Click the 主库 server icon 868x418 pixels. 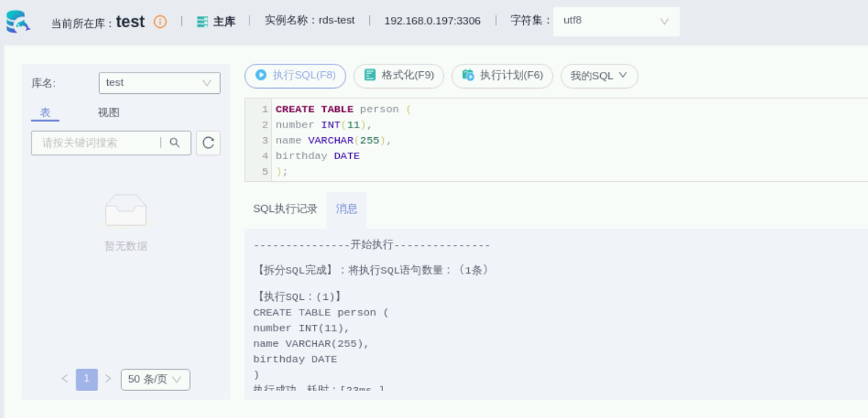(203, 21)
